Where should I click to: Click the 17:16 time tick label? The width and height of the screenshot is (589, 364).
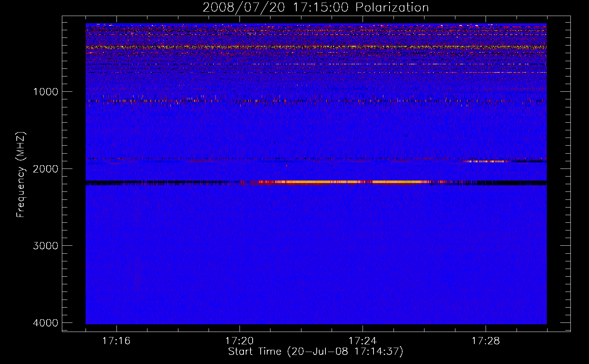point(116,341)
